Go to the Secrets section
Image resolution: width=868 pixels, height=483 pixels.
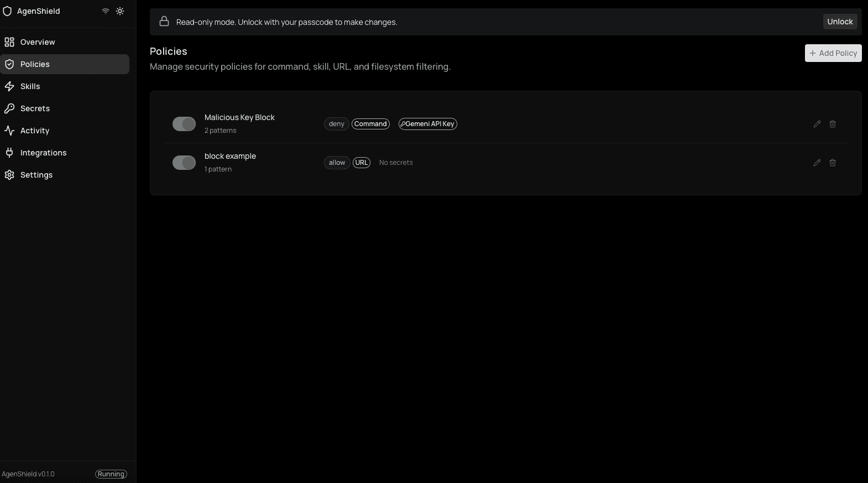point(65,108)
